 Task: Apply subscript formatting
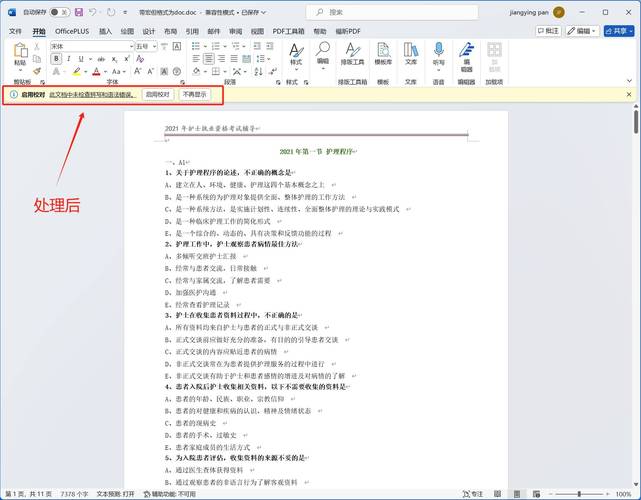(115, 59)
